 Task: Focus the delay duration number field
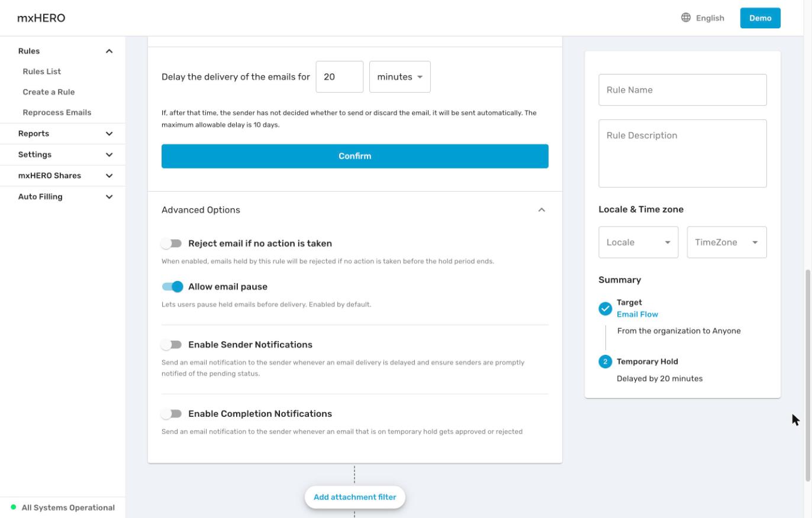[340, 77]
